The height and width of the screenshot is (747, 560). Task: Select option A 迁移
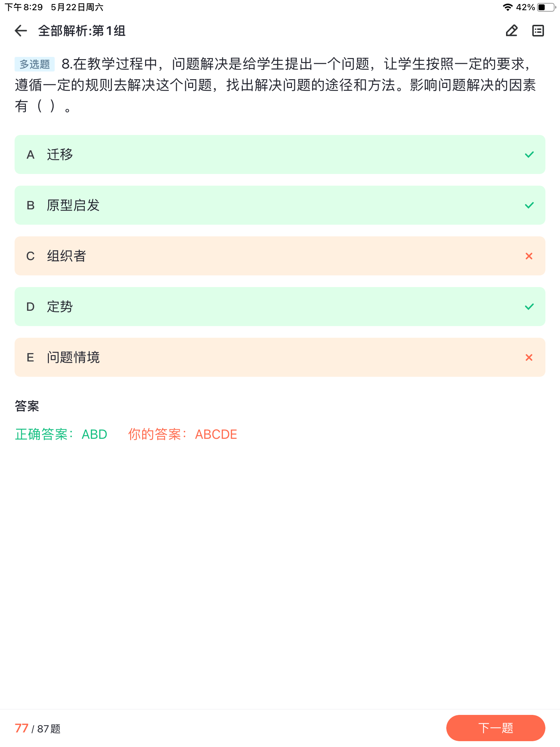[280, 155]
